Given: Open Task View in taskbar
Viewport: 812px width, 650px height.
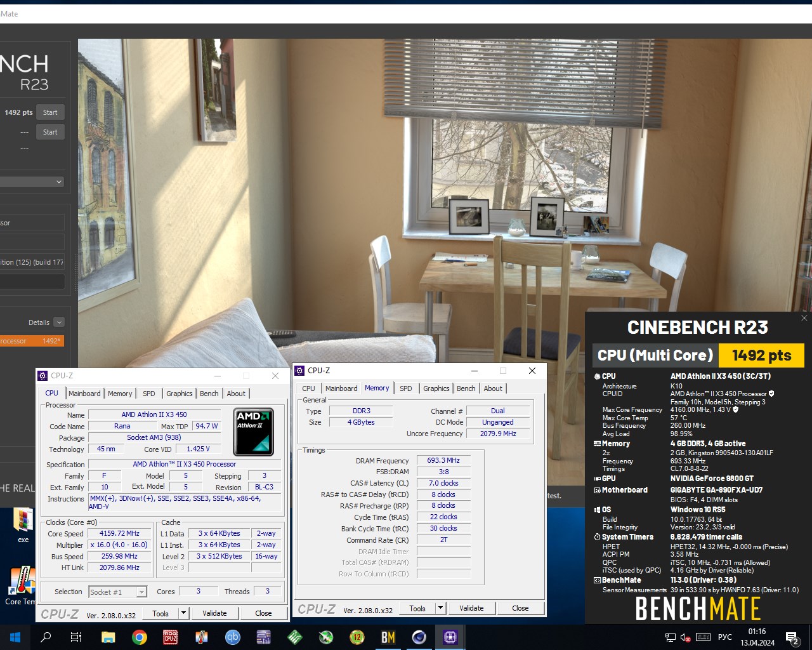Looking at the screenshot, I should pos(76,637).
